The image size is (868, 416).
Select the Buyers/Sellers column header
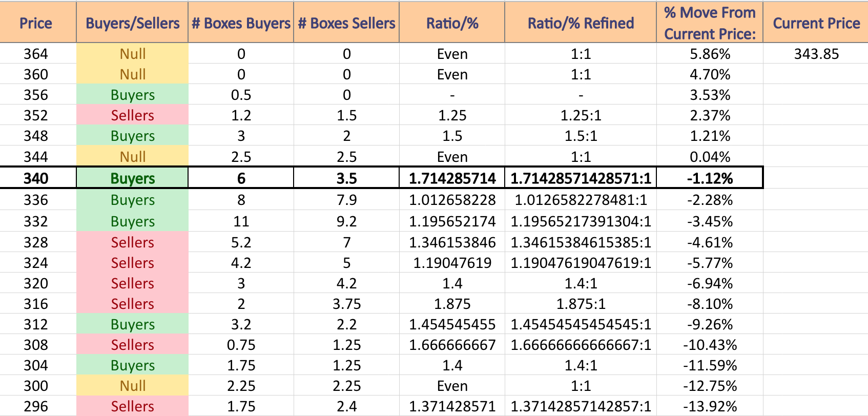[x=133, y=23]
